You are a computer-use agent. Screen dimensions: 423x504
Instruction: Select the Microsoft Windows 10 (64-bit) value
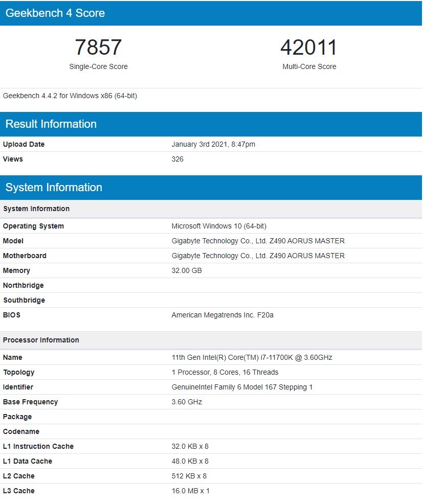tap(219, 226)
